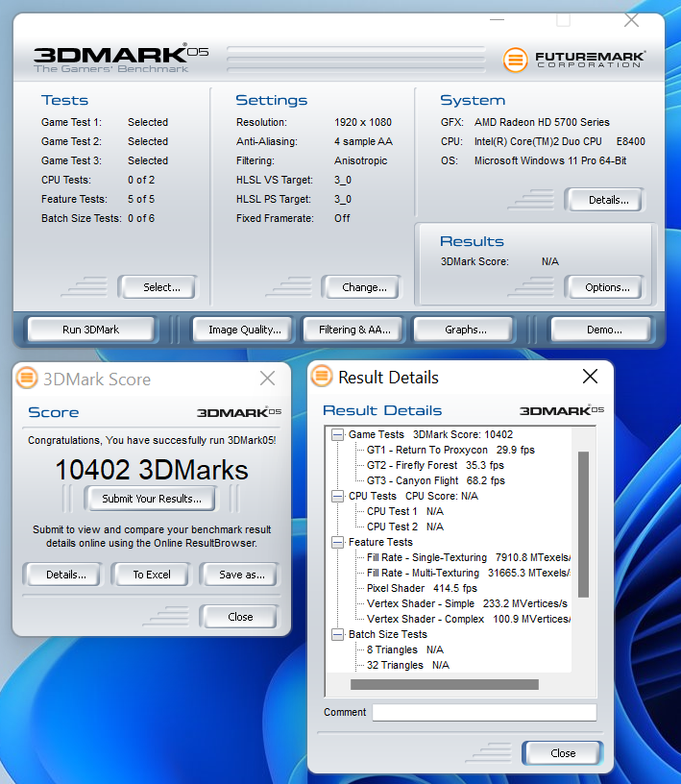Click the Feature Tests value 5 of 5
681x784 pixels.
[141, 199]
